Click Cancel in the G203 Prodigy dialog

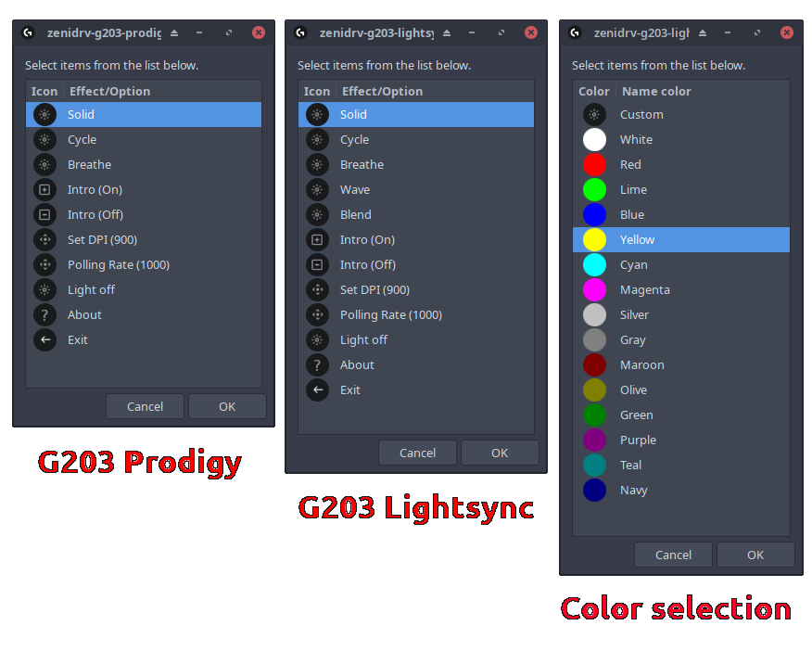tap(145, 406)
